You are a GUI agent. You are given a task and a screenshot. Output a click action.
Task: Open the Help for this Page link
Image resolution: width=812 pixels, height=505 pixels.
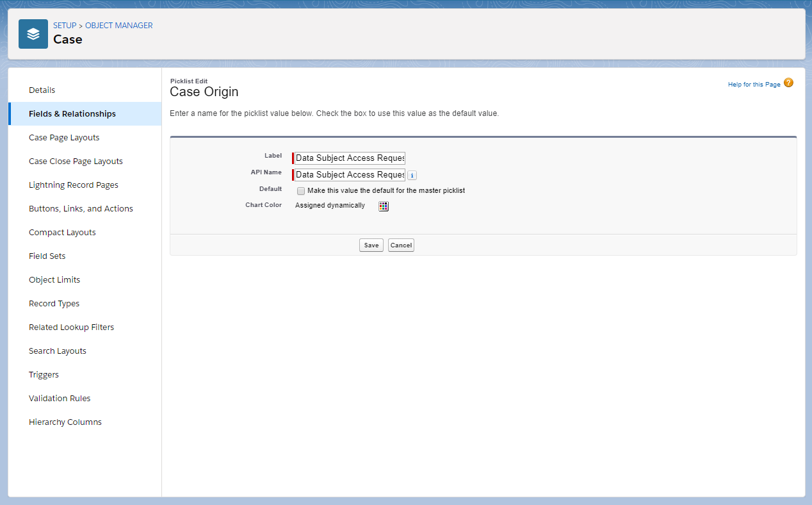754,84
